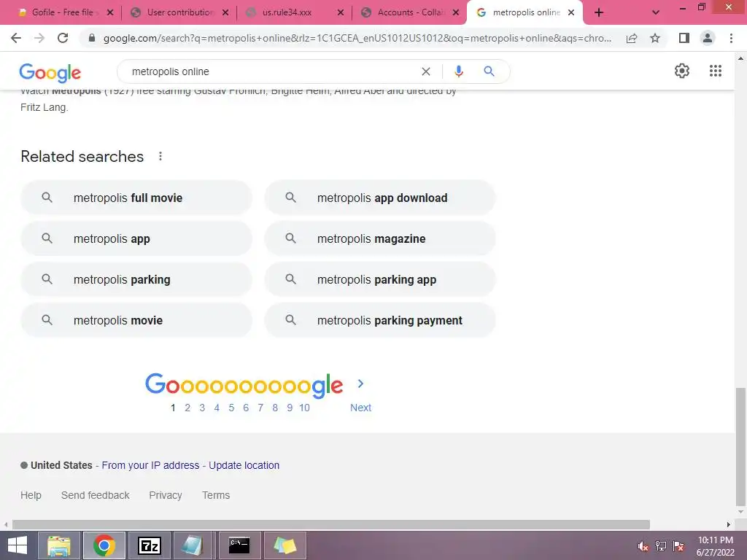Open the Help footer link
The image size is (747, 560).
coord(31,495)
